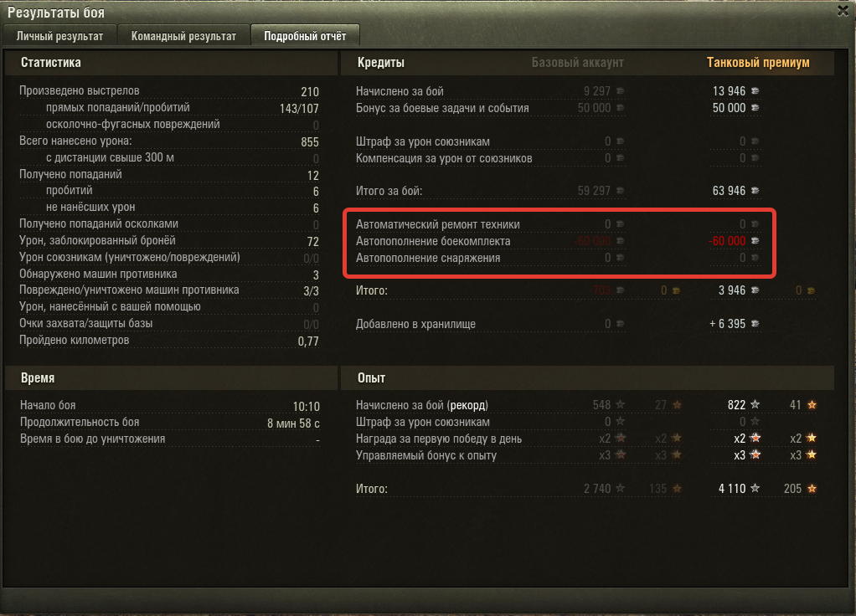856x616 pixels.
Task: Click credits icon next to 13 946
Action: point(755,91)
